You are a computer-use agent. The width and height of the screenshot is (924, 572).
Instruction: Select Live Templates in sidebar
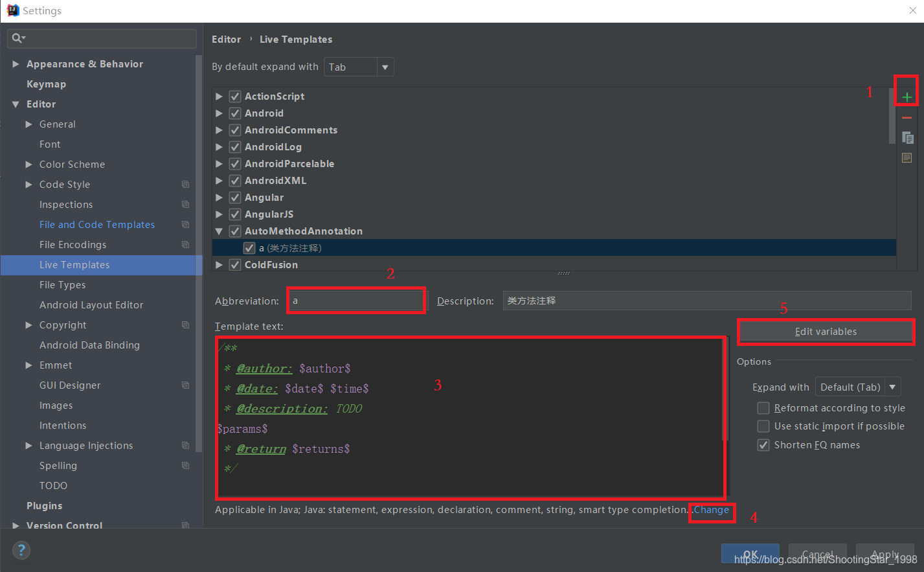click(x=74, y=265)
